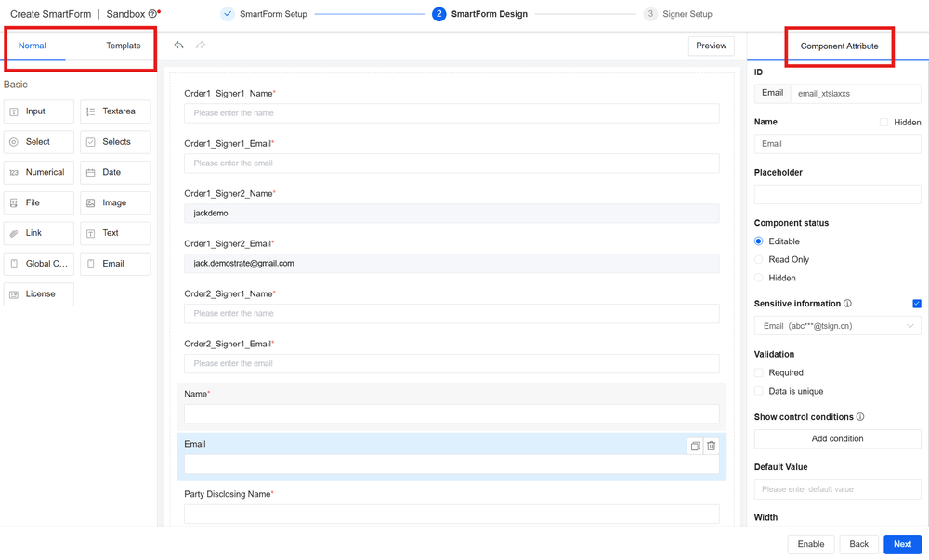Image resolution: width=929 pixels, height=560 pixels.
Task: Switch to the Template tab
Action: [x=124, y=46]
